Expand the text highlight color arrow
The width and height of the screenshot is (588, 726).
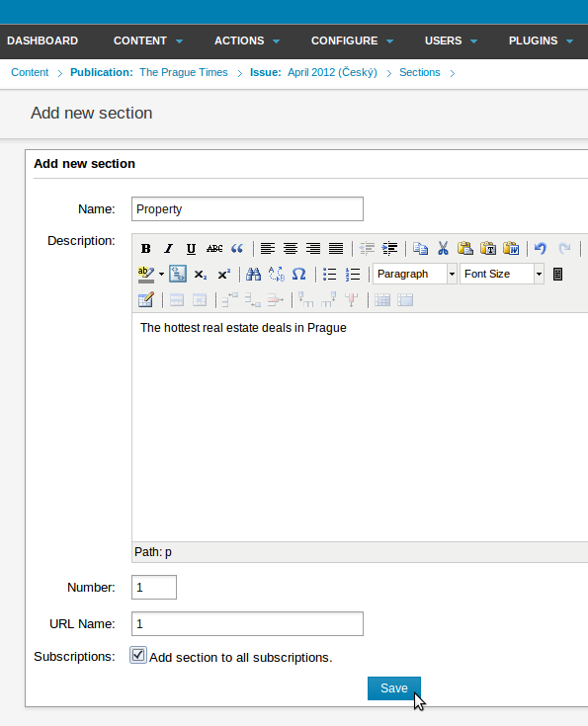(161, 275)
